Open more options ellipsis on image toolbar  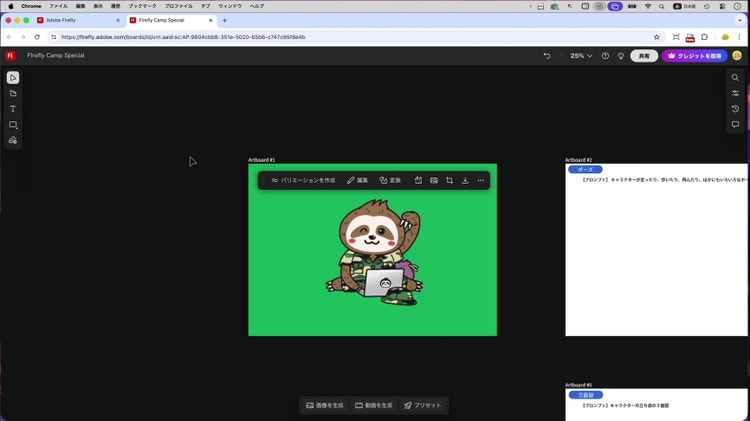point(481,181)
